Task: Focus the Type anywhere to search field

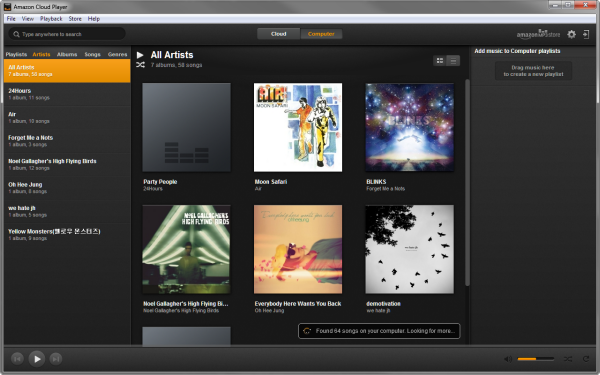Action: coord(67,34)
